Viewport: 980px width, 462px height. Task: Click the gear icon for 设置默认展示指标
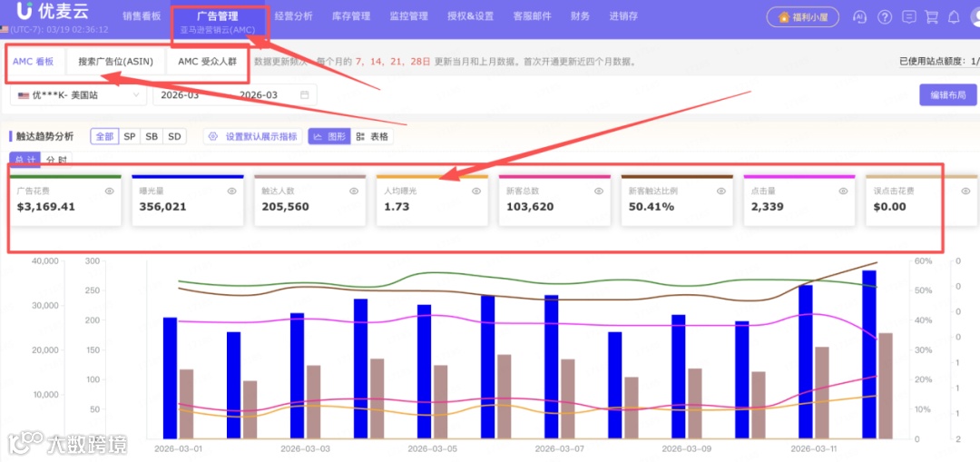point(213,136)
